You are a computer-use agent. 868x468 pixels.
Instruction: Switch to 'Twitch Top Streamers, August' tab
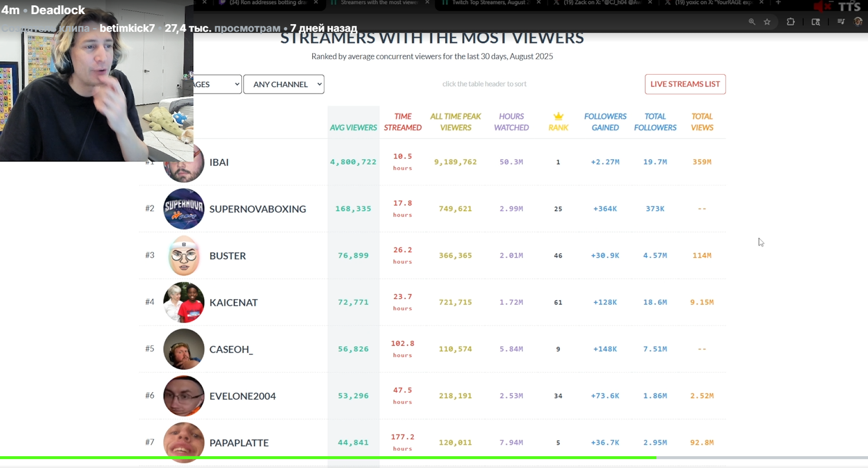coord(491,3)
